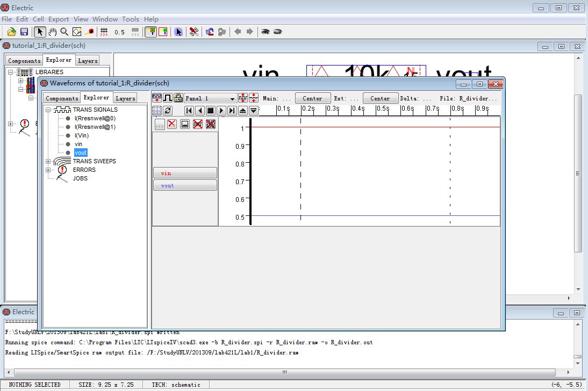Click the open-eye see all layers icon

pyautogui.click(x=265, y=32)
